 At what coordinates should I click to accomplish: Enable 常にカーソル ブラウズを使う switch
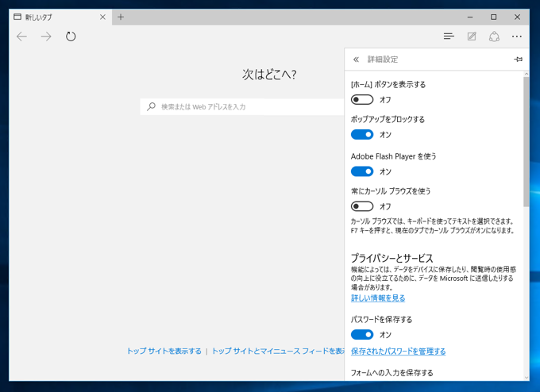[362, 206]
